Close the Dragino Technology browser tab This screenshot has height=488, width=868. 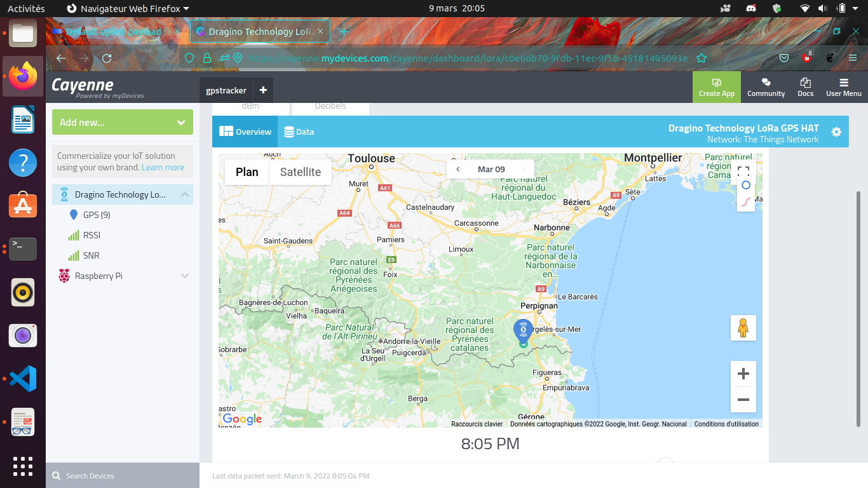tap(320, 31)
